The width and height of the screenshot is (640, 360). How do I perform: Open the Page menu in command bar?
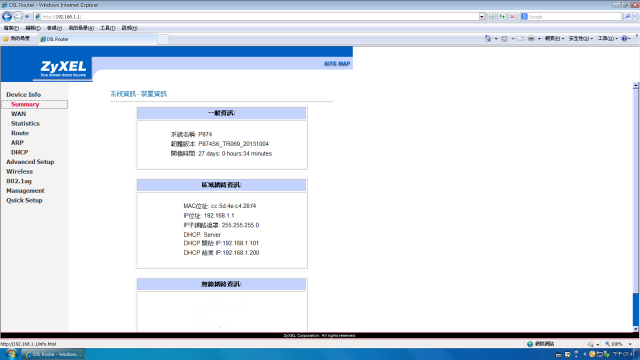click(554, 39)
